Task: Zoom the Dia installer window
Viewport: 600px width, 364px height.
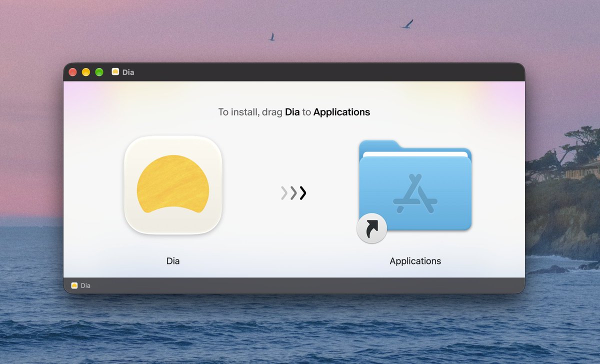Action: click(99, 72)
